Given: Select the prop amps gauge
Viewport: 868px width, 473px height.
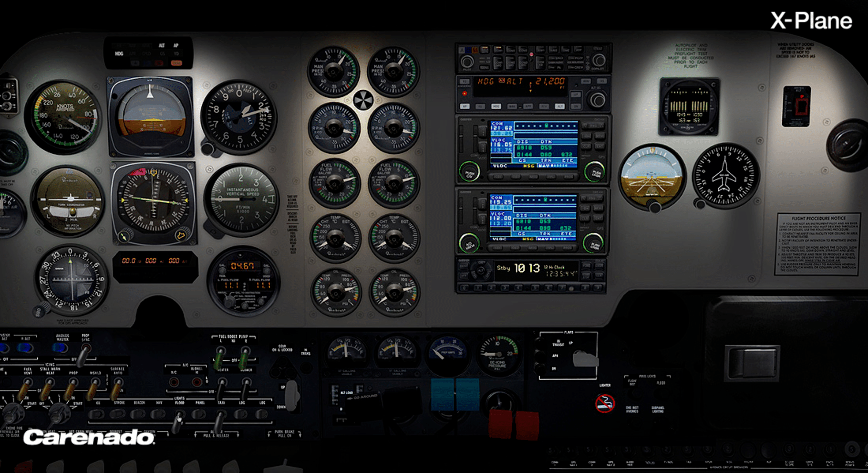Looking at the screenshot, I should point(447,356).
